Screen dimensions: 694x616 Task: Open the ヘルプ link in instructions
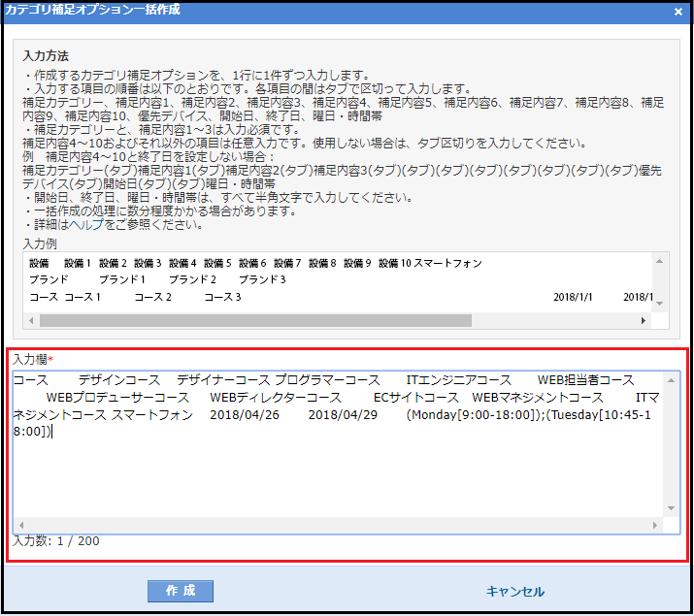click(86, 225)
